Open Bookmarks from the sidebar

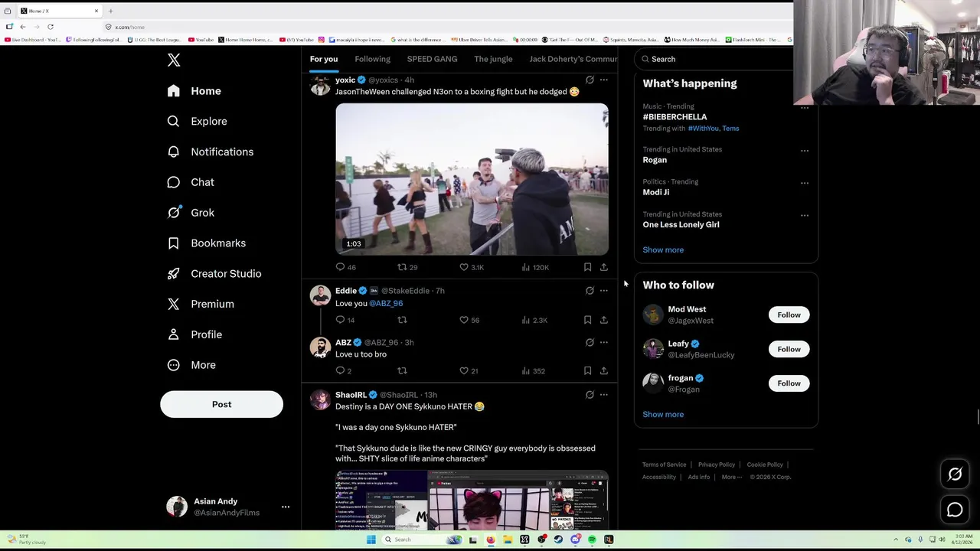coord(207,243)
